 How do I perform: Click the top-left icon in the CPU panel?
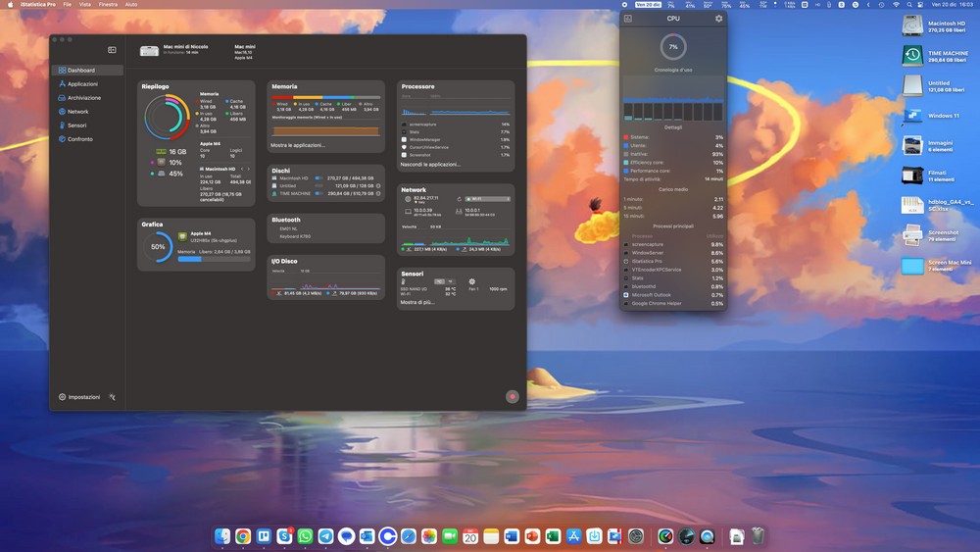point(628,19)
